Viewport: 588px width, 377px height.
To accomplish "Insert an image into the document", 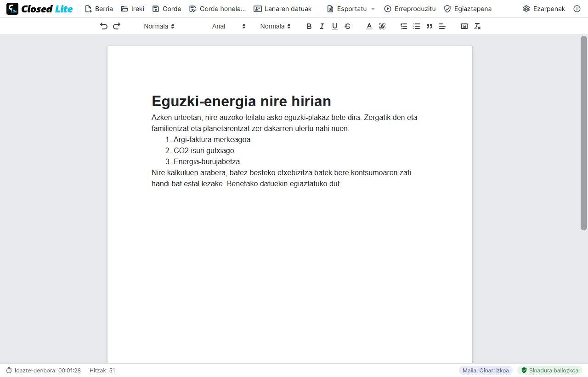I will click(464, 26).
